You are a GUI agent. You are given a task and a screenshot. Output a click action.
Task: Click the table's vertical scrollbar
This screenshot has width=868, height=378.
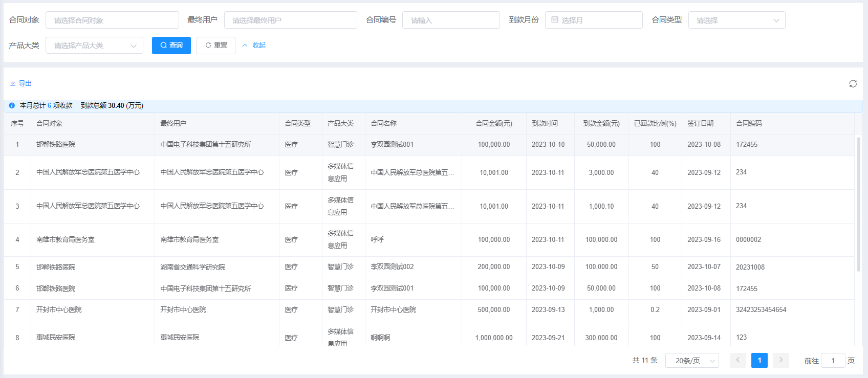[858, 205]
